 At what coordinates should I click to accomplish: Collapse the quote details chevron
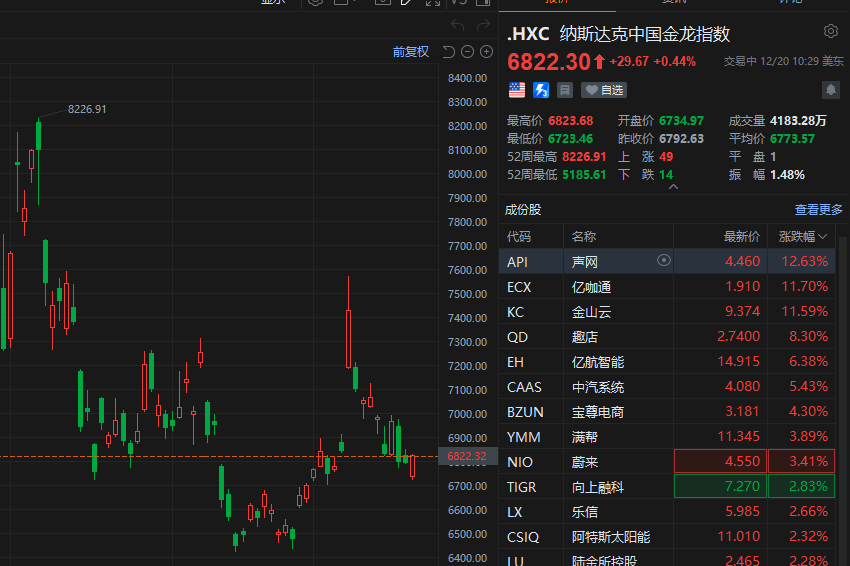tap(673, 187)
